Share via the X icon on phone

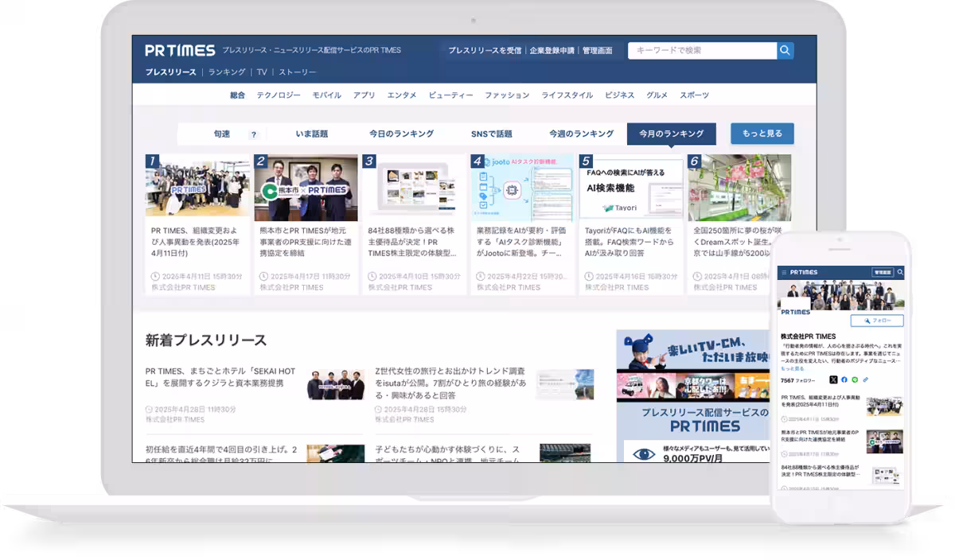tap(833, 380)
